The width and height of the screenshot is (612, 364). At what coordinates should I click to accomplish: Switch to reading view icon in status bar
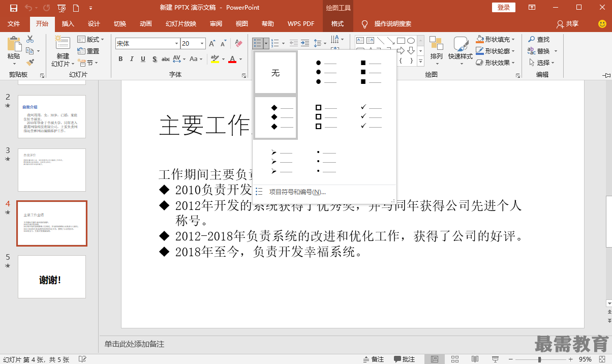[x=475, y=359]
